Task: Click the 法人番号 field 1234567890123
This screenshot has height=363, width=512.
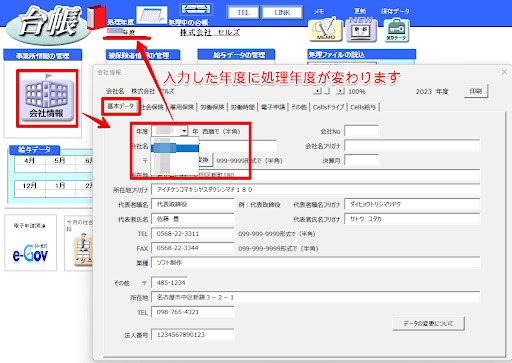Action: pyautogui.click(x=193, y=334)
